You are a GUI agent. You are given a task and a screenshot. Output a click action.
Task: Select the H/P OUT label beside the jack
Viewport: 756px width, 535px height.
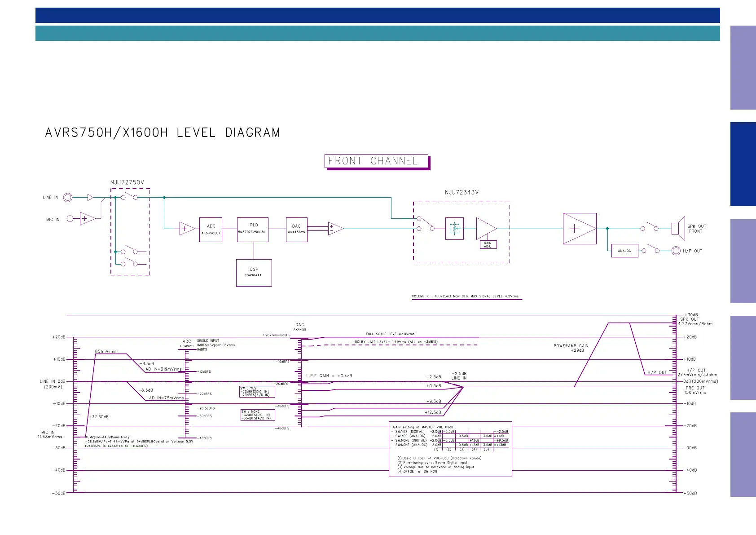(692, 251)
